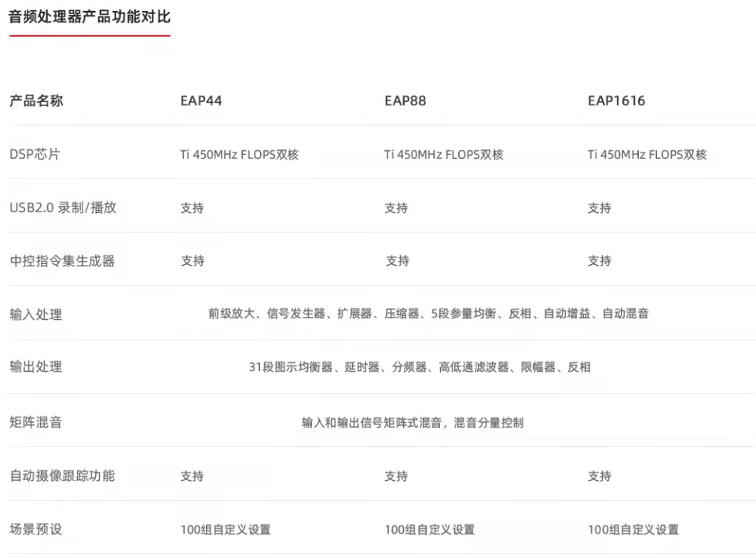Click 支持 for 中控指令集生成器 under EAP88
The height and width of the screenshot is (558, 756).
coord(398,261)
